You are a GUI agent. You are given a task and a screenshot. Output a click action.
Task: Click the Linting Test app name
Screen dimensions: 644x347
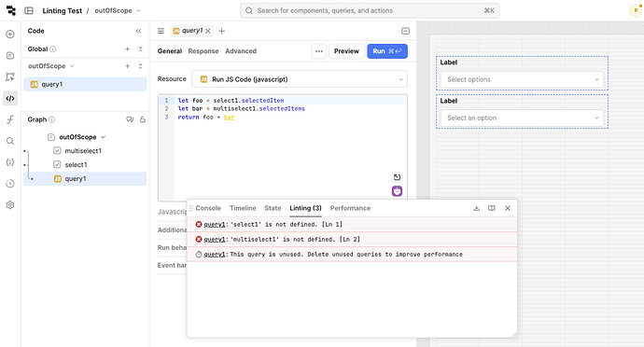click(63, 10)
